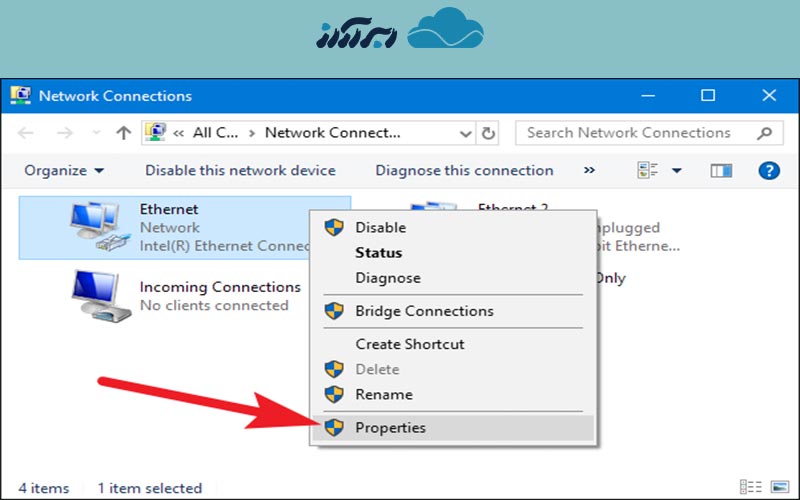Click the Ethernet network adapter icon
The image size is (800, 500).
pyautogui.click(x=98, y=227)
